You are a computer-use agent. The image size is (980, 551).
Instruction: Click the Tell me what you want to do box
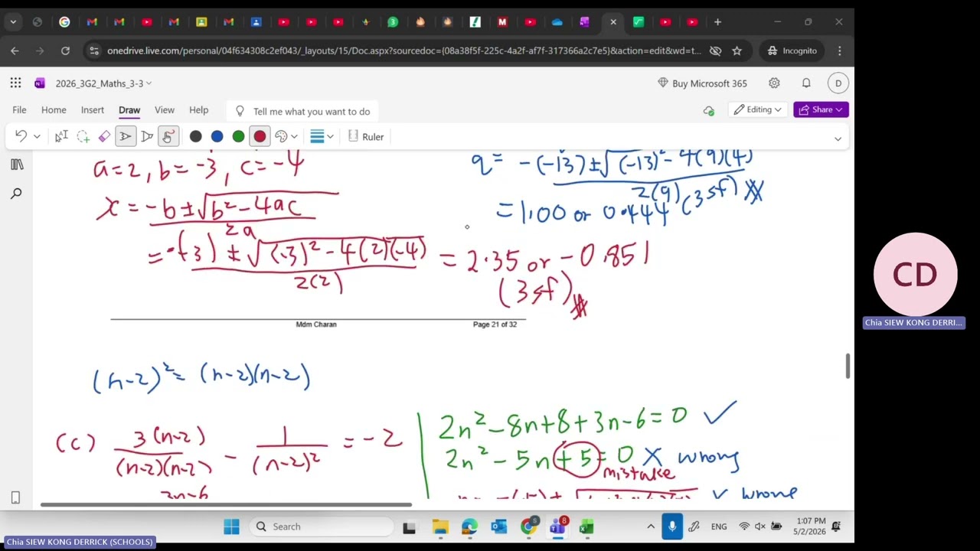302,111
